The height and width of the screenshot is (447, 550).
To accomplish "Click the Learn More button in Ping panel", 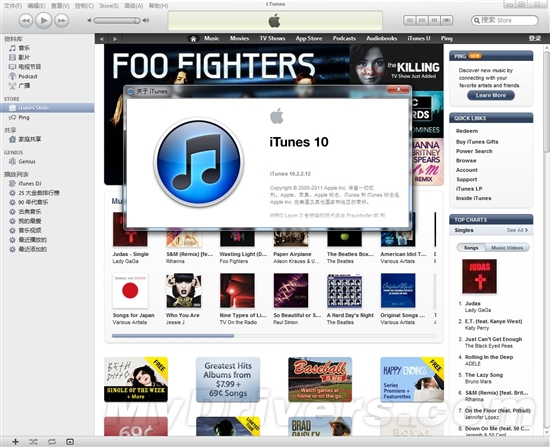I will click(x=491, y=95).
